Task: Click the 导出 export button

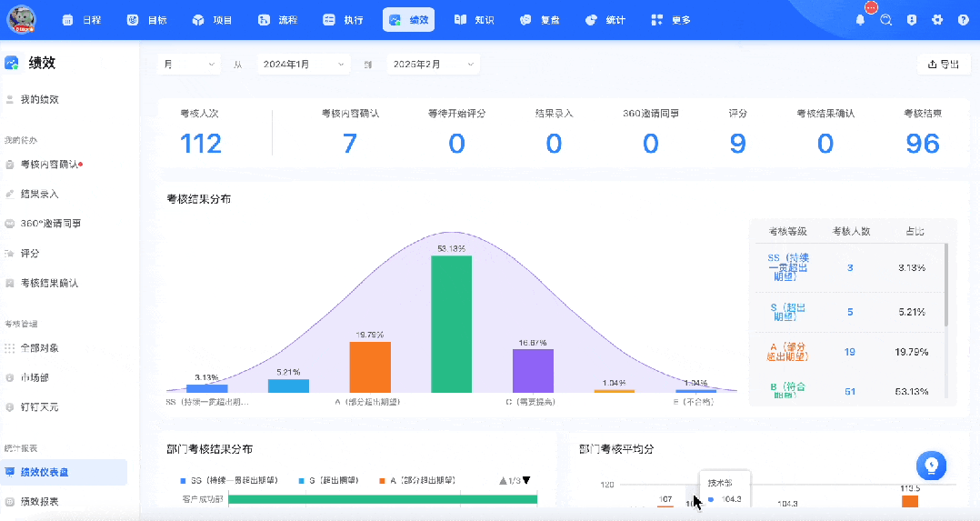Action: [x=944, y=65]
